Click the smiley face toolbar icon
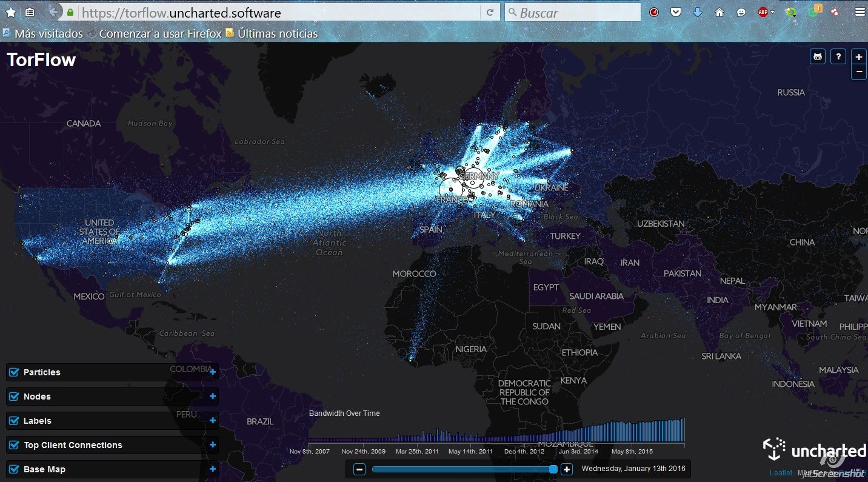This screenshot has height=482, width=868. click(741, 12)
